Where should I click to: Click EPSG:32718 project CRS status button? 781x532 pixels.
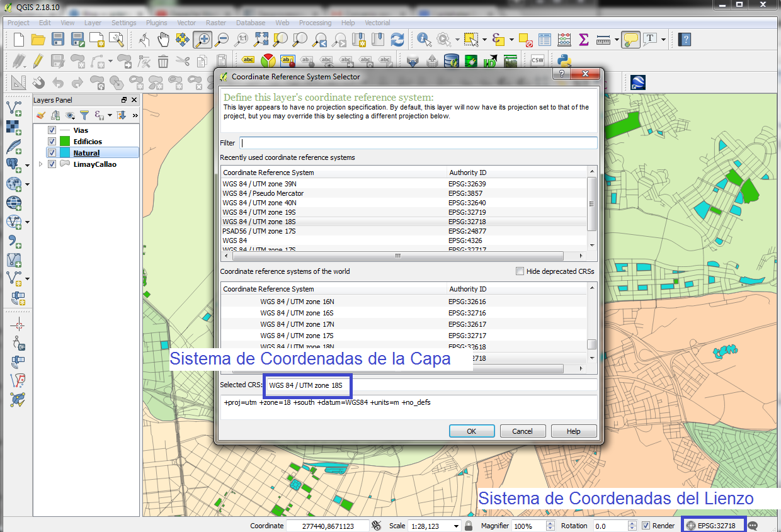click(713, 526)
